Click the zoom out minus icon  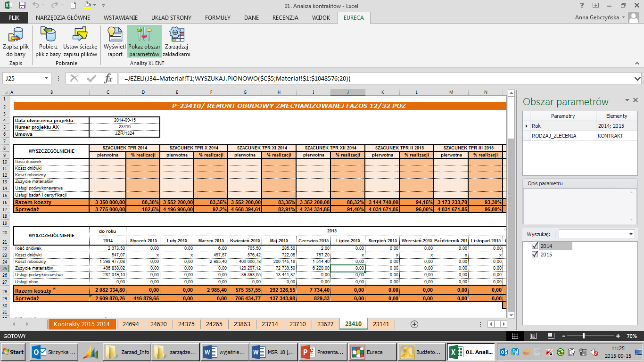click(x=563, y=336)
